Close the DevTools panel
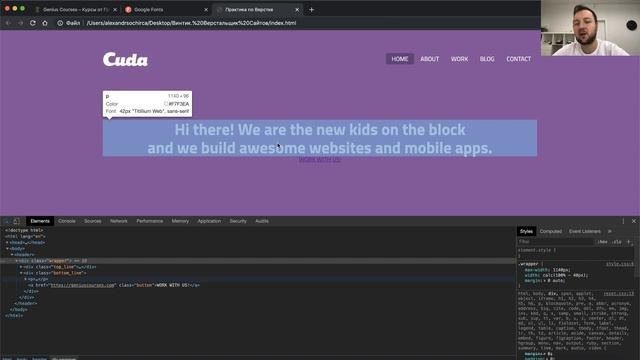640x360 pixels. [x=634, y=221]
